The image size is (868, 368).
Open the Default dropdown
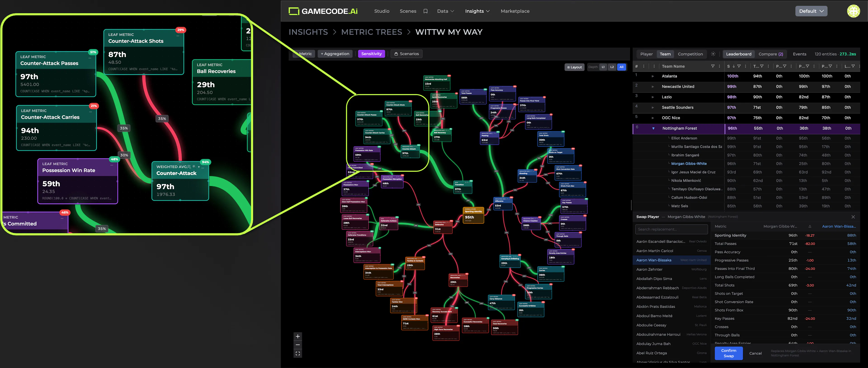click(x=811, y=11)
